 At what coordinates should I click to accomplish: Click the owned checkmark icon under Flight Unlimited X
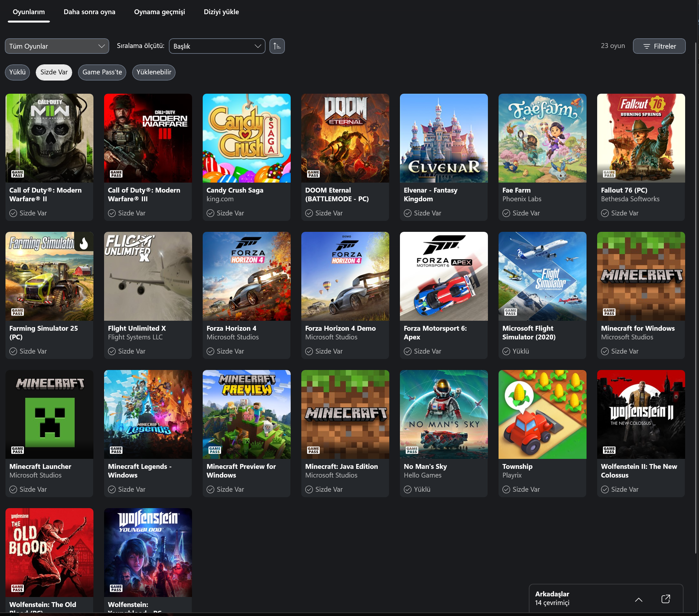click(112, 351)
